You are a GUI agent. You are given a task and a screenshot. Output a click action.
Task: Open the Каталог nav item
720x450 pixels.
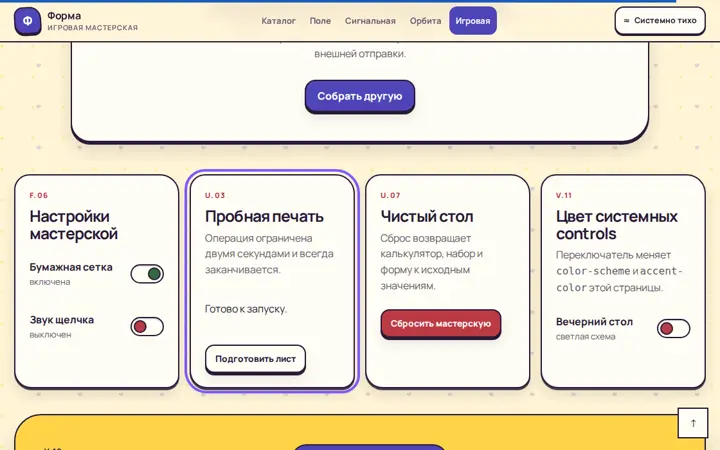(x=278, y=21)
